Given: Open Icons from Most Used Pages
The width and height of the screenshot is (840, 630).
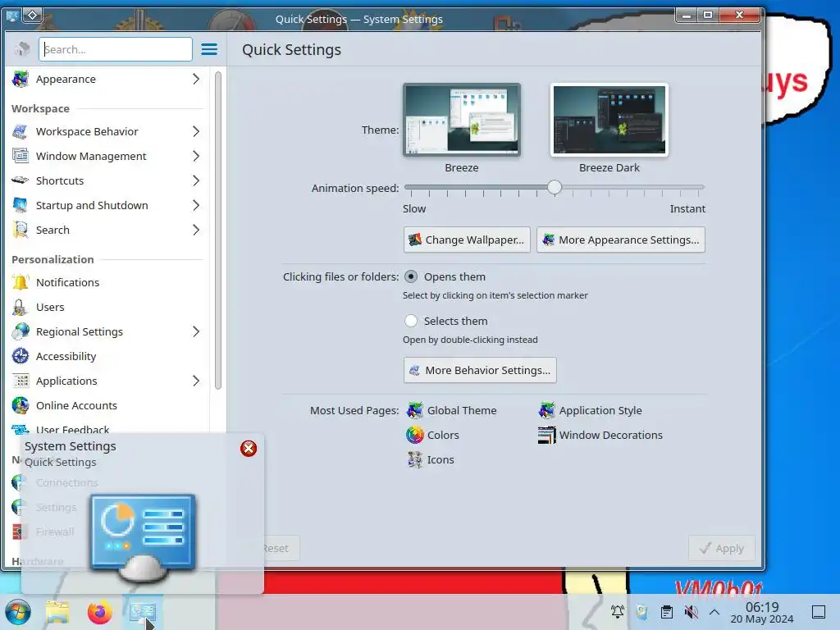Looking at the screenshot, I should (430, 459).
